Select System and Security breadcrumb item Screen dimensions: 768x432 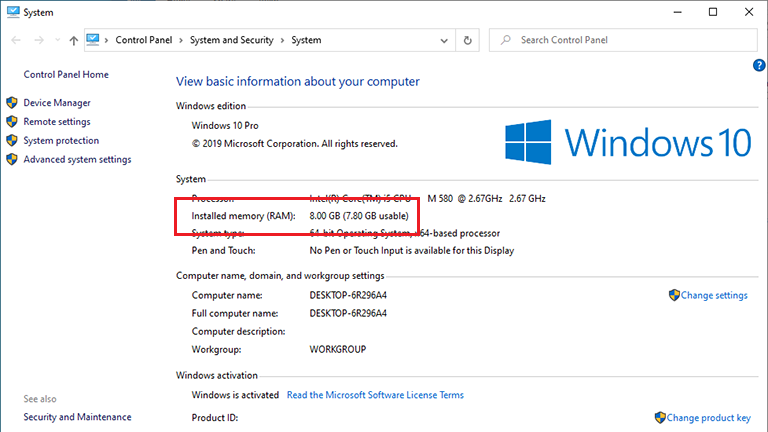pyautogui.click(x=232, y=40)
